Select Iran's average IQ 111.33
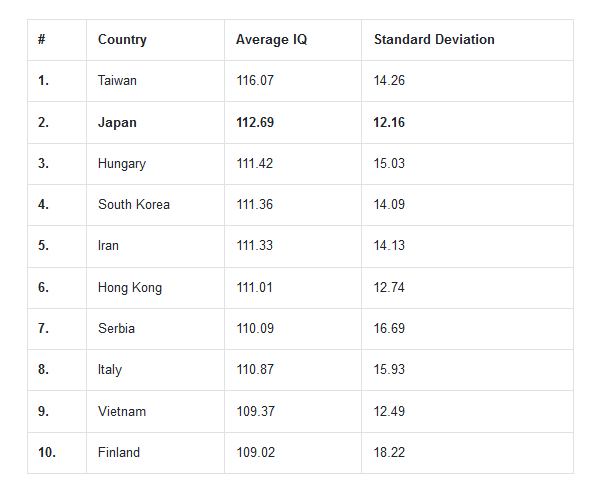 click(254, 245)
